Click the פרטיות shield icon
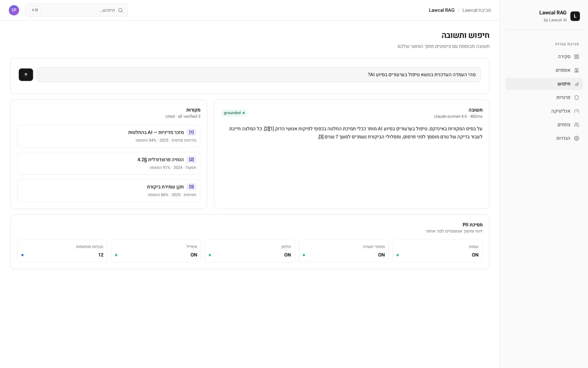The width and height of the screenshot is (588, 368). tap(577, 97)
